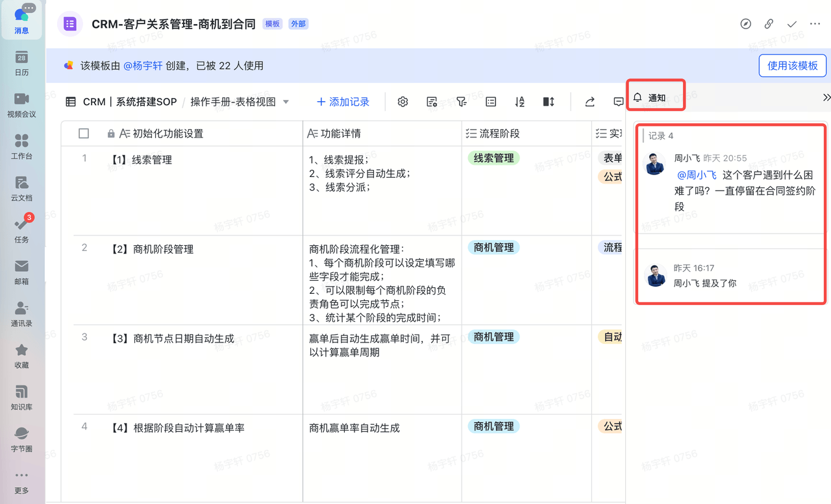Click the sort icon in toolbar

(x=519, y=102)
